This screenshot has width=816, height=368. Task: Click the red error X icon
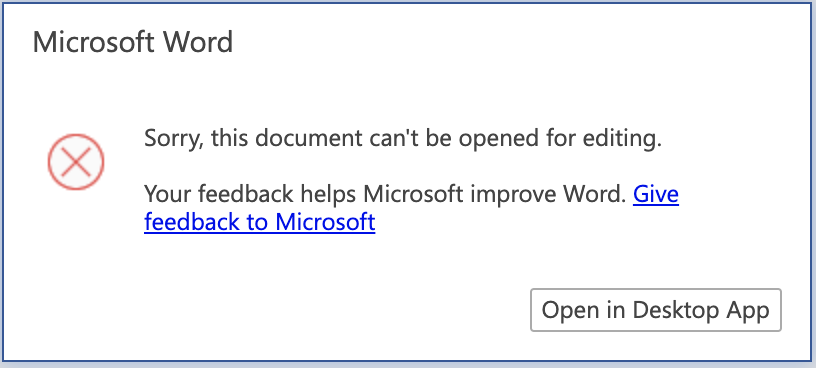pos(76,162)
